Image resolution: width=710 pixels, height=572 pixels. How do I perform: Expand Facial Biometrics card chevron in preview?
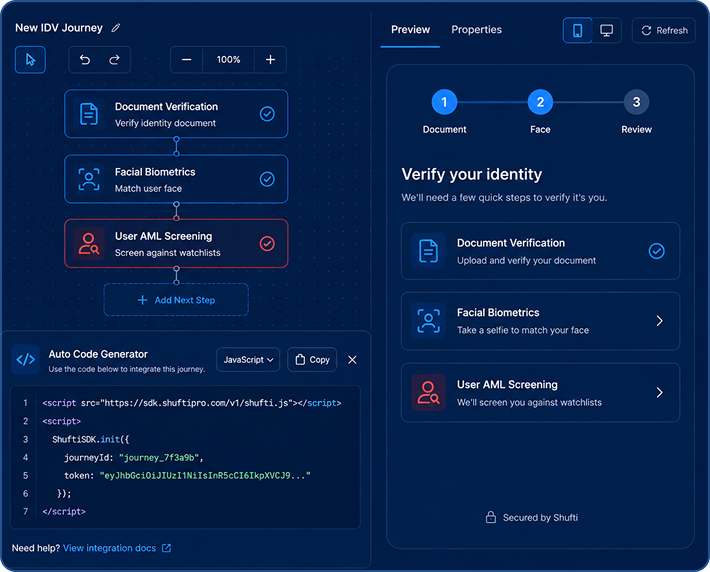[659, 321]
